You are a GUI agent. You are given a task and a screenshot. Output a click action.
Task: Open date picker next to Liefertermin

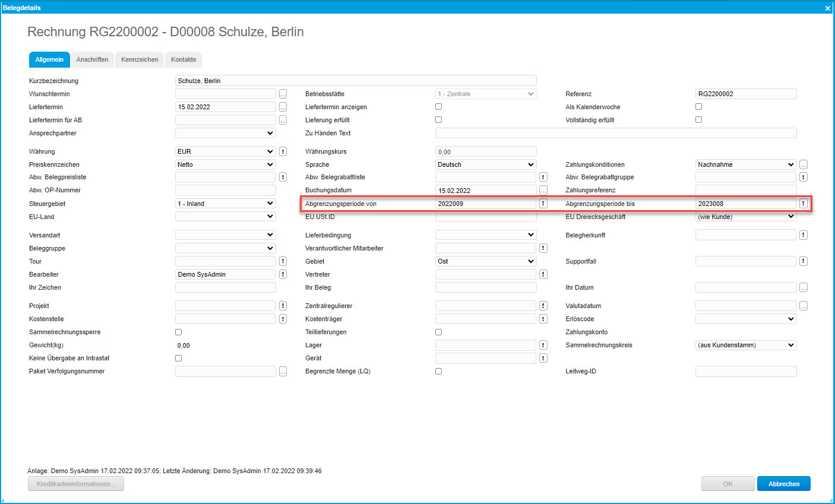point(283,107)
